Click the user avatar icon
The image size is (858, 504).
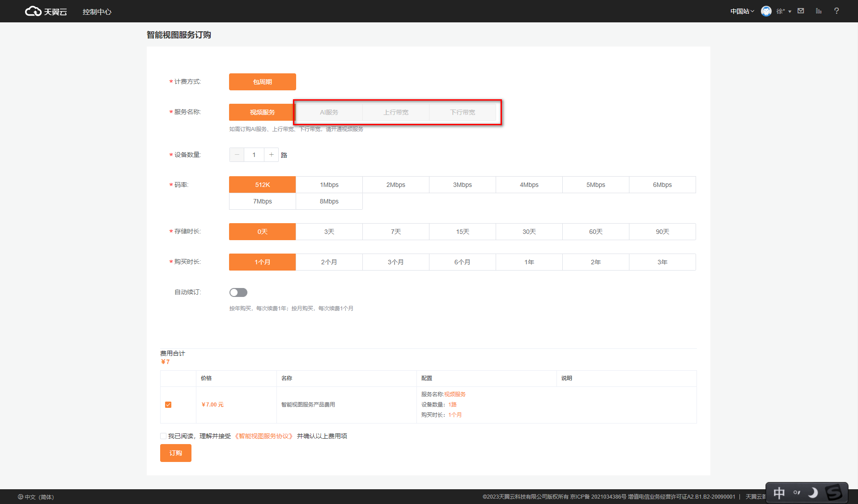click(x=766, y=11)
